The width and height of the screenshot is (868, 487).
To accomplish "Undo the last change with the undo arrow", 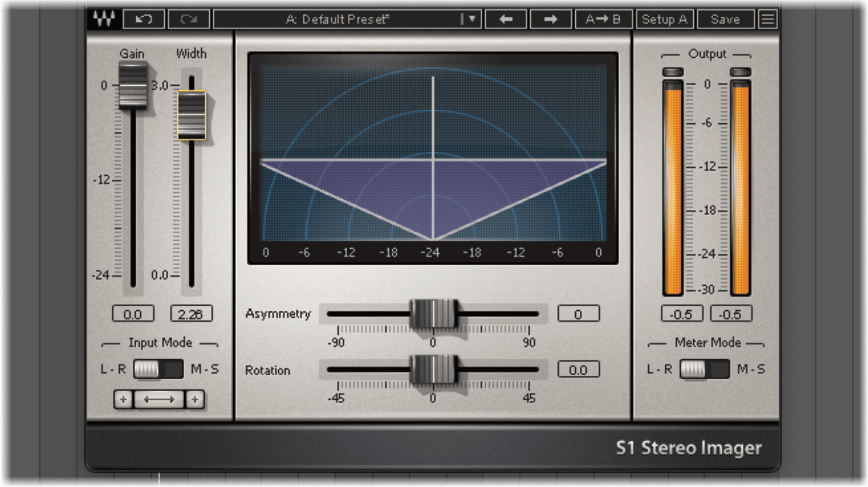I will [x=144, y=19].
